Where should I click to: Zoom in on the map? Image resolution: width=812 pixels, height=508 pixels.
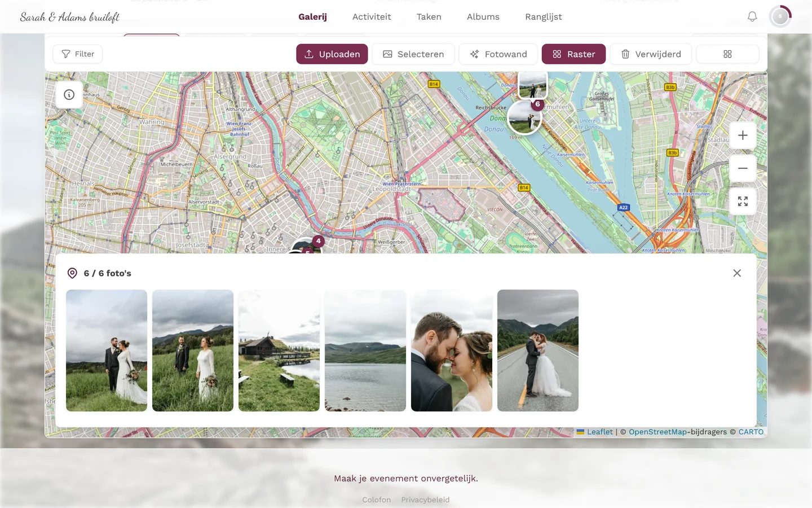[x=743, y=135]
